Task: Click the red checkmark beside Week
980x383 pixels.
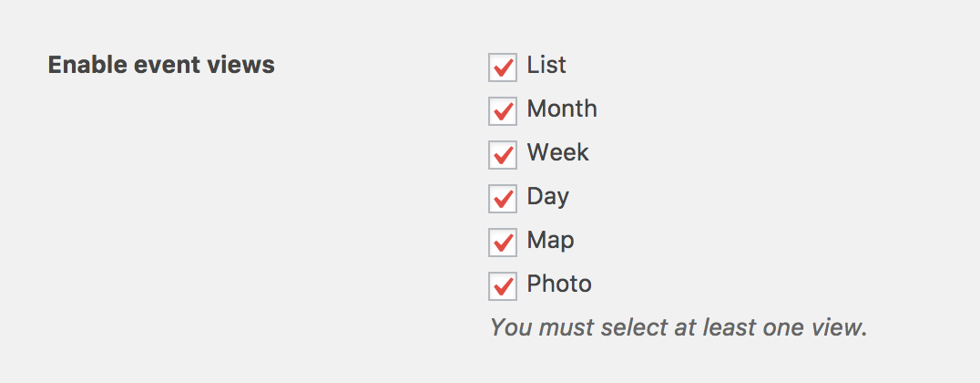Action: click(504, 155)
